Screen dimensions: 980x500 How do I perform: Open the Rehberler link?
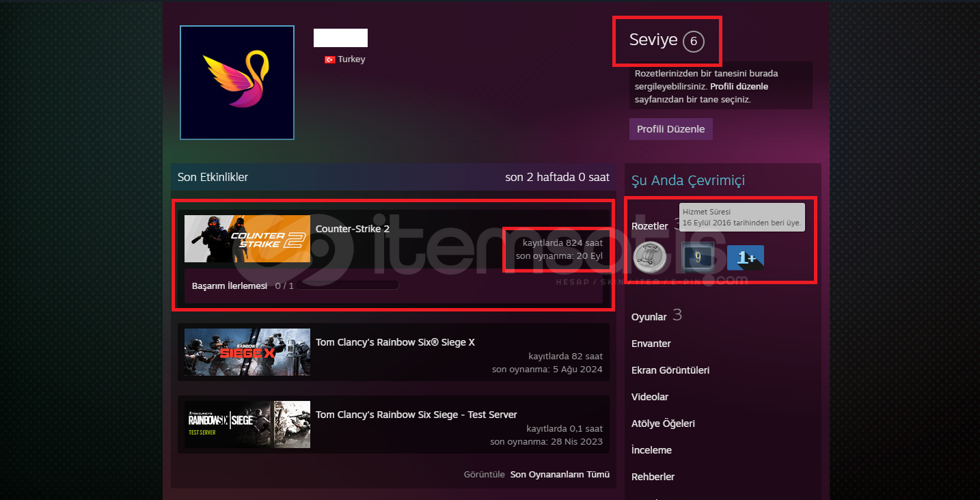(653, 477)
